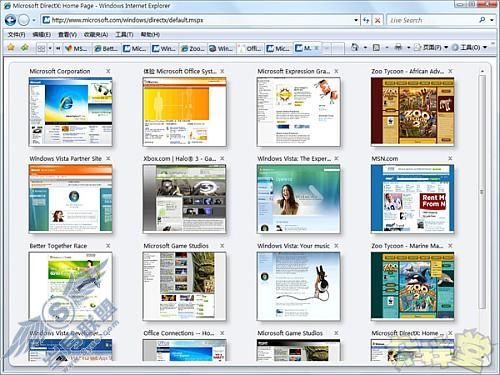
Task: Go back with the Back arrow button
Action: 10,20
